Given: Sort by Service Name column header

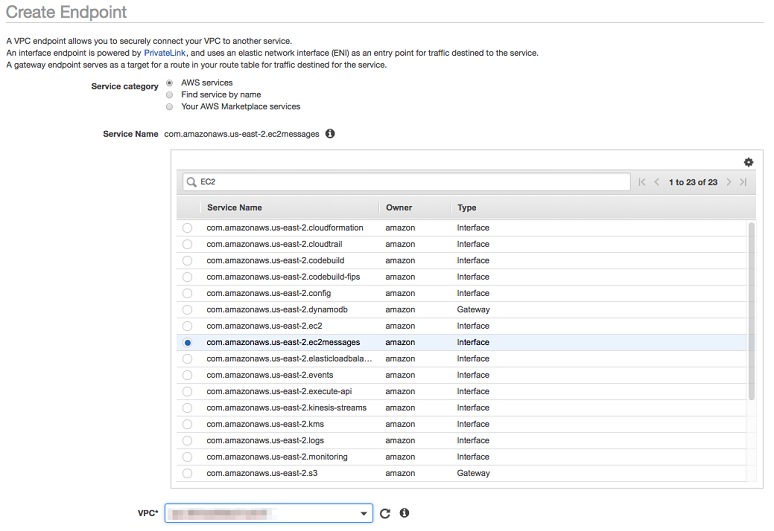Looking at the screenshot, I should (234, 208).
